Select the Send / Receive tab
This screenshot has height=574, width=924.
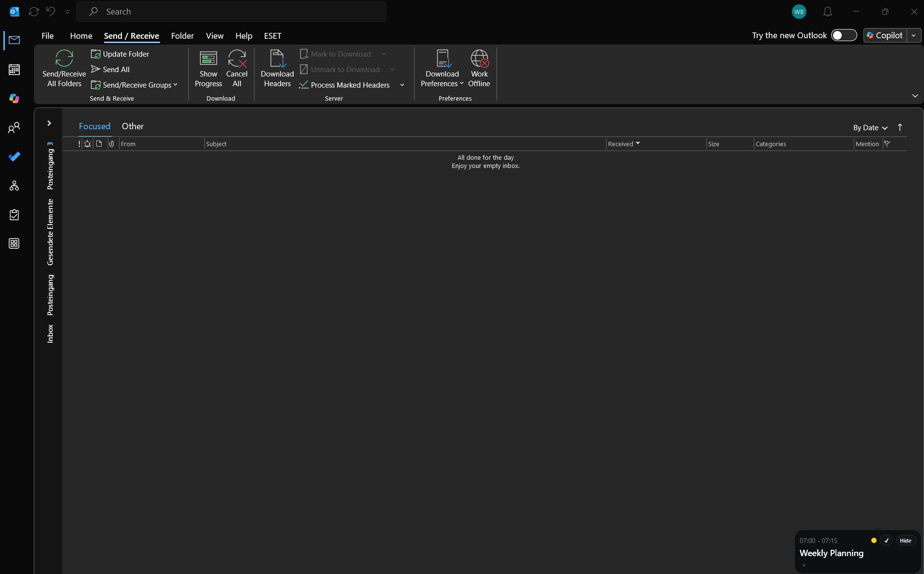[x=132, y=36]
